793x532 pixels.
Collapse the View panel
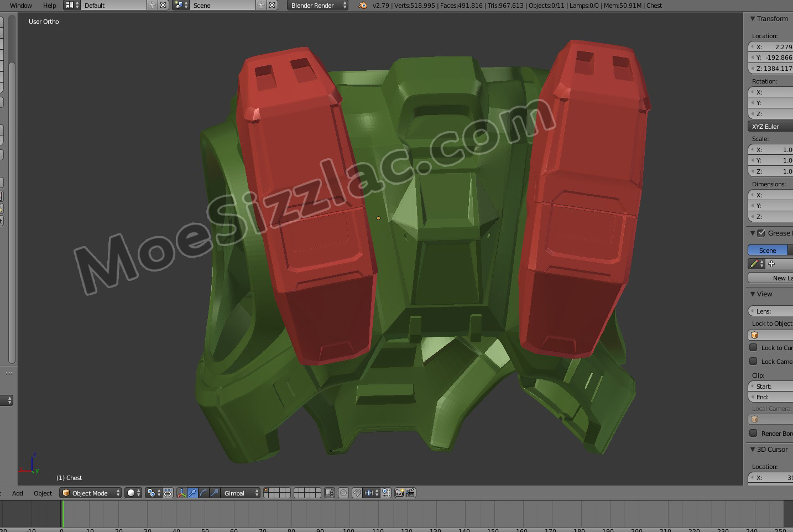tap(753, 294)
